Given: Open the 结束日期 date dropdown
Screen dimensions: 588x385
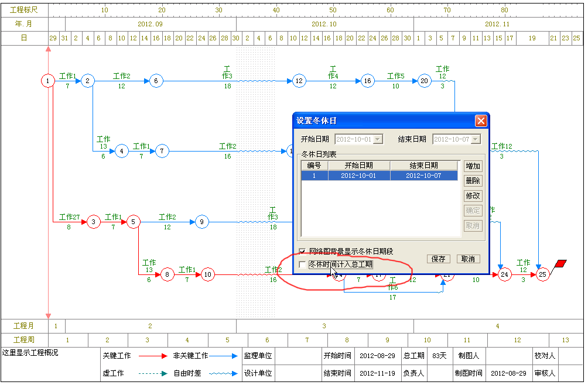Looking at the screenshot, I should tap(476, 139).
